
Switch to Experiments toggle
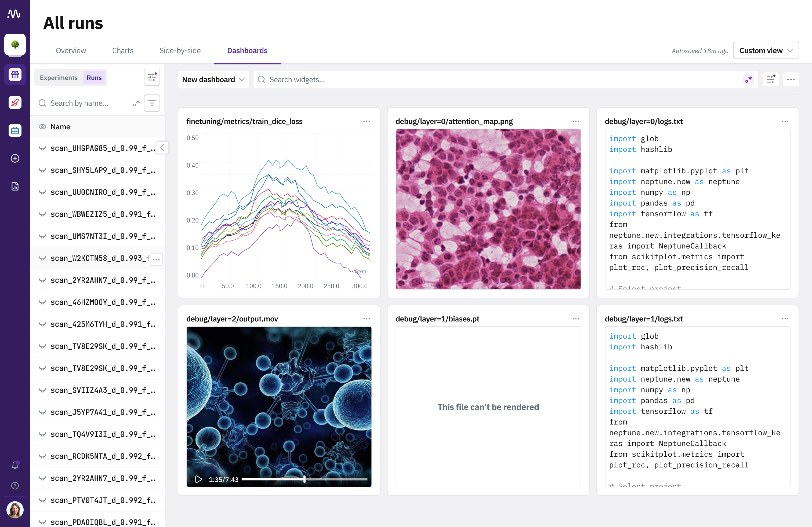coord(59,77)
